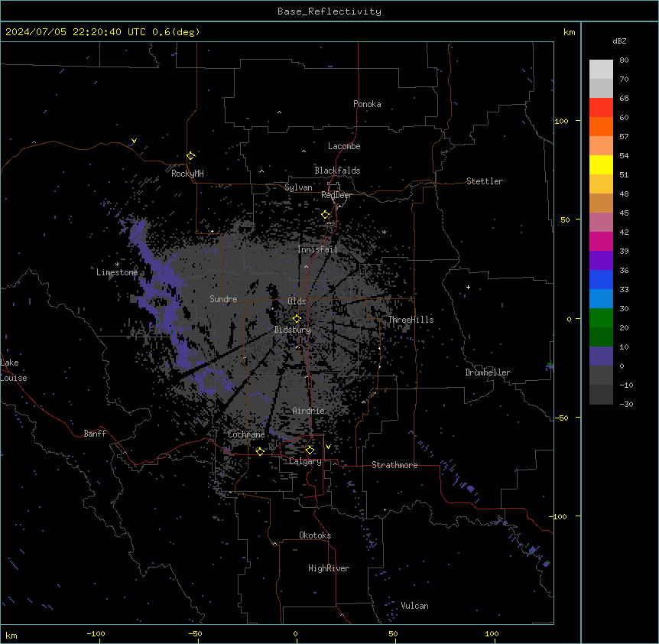This screenshot has width=659, height=644.
Task: Click the yellow radar marker above Didsbury
Action: coord(297,318)
